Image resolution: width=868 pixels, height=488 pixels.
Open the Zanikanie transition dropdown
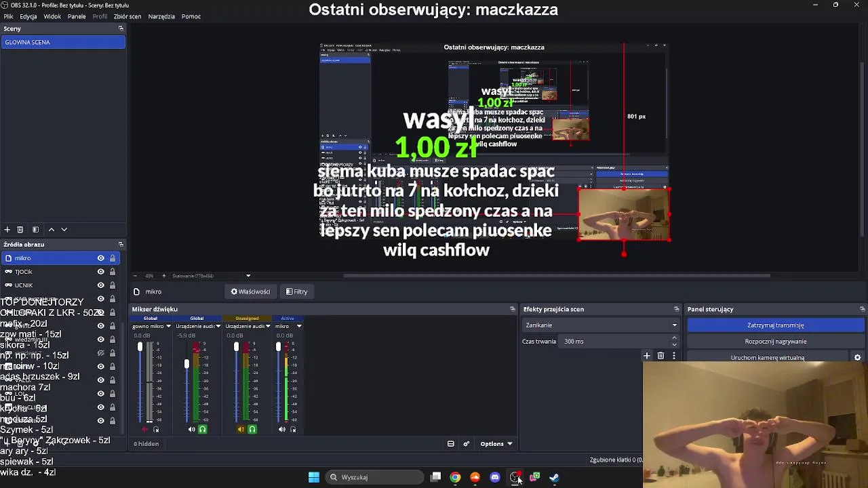pyautogui.click(x=601, y=325)
